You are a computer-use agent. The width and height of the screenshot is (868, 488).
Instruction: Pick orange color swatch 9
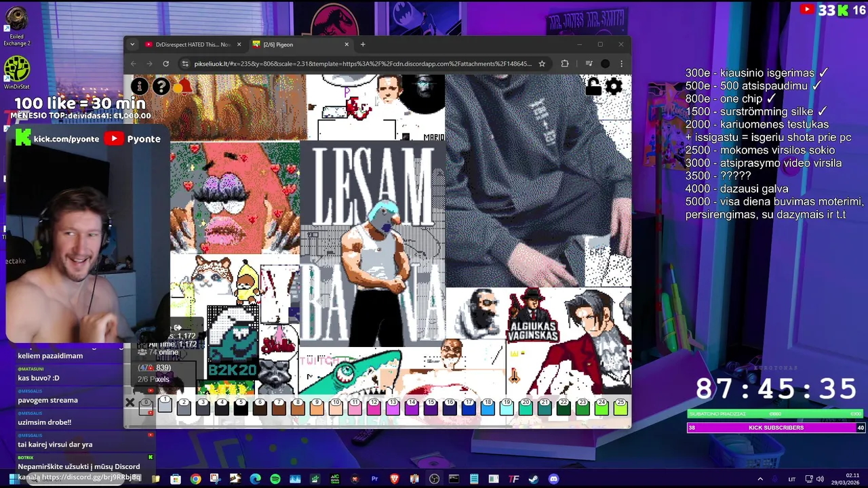pos(317,407)
